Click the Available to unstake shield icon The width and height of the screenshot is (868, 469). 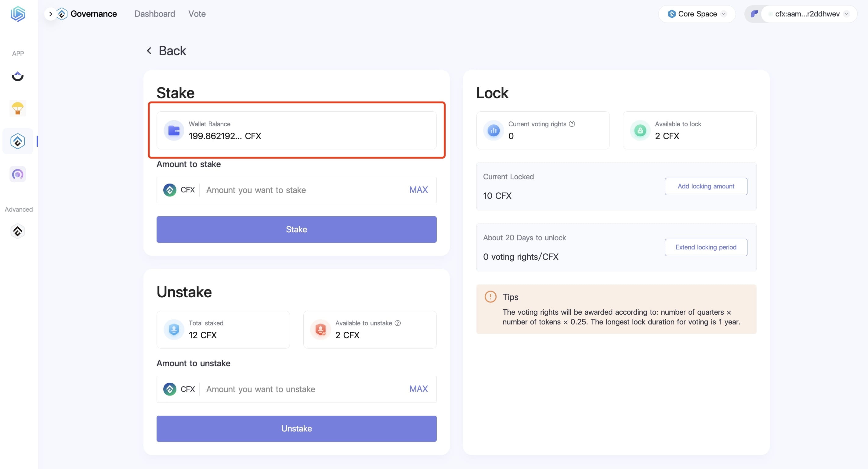point(320,329)
